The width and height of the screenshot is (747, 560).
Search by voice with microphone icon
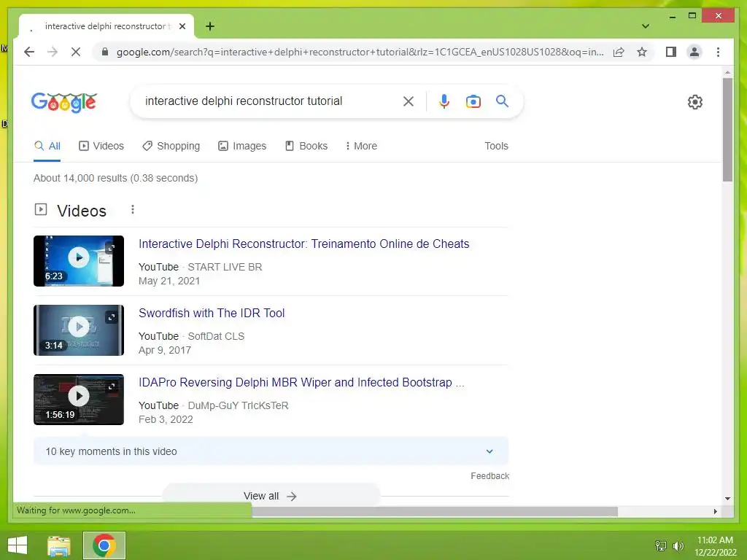click(444, 101)
